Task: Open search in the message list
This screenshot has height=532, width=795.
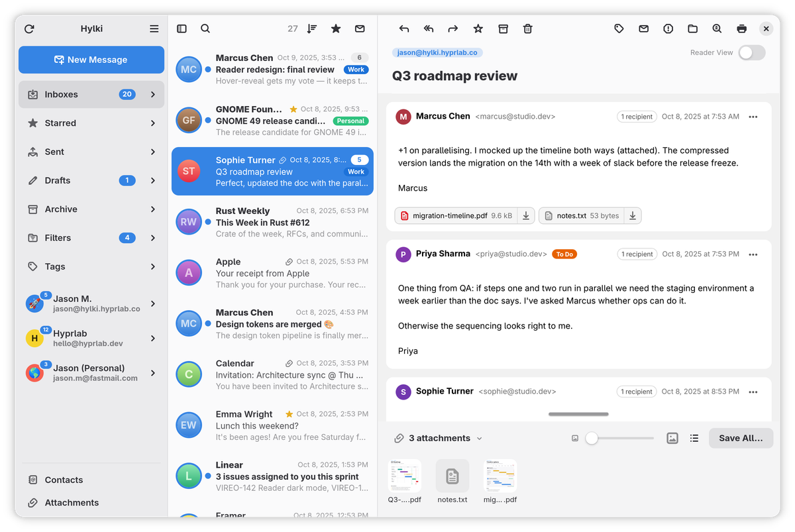Action: click(x=205, y=28)
